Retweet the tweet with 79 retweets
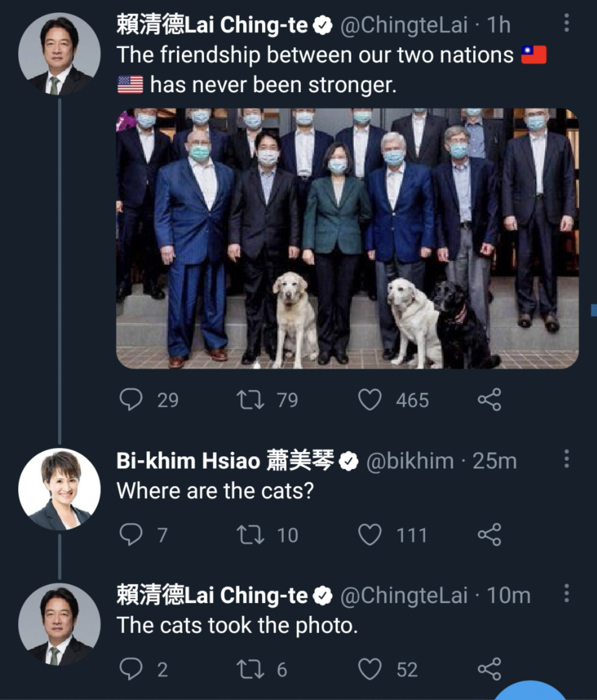This screenshot has width=597, height=700. pos(250,400)
